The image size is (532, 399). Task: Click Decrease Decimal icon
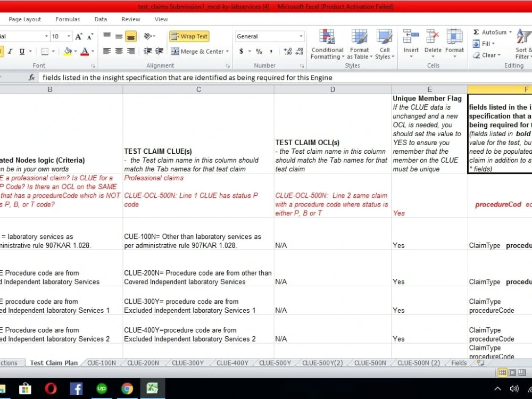300,52
